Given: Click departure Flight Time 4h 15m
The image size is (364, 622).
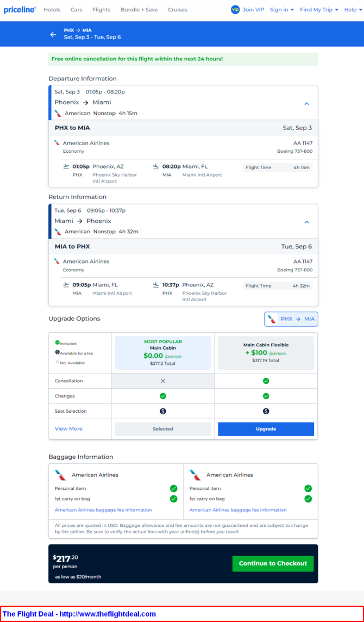Looking at the screenshot, I should [x=278, y=167].
